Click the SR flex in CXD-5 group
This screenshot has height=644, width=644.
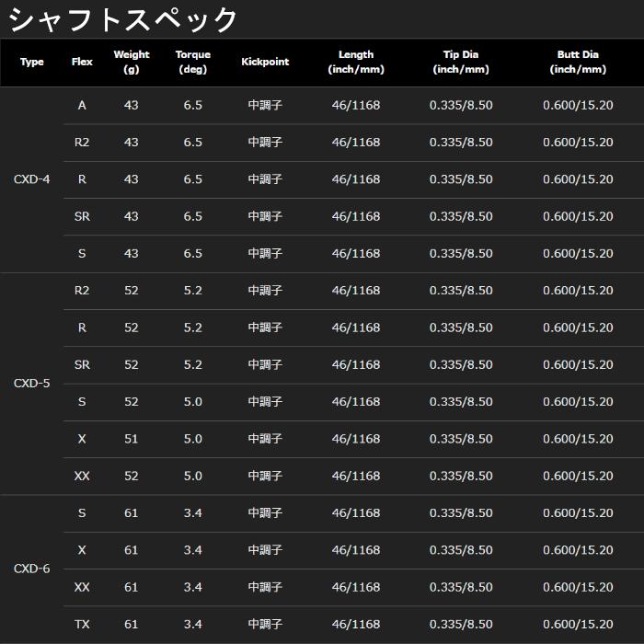coord(82,364)
